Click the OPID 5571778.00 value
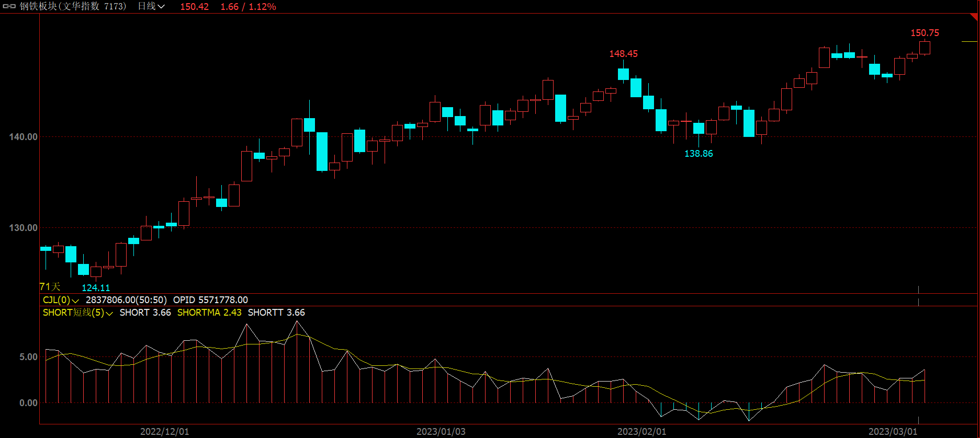Image resolution: width=980 pixels, height=438 pixels. (x=210, y=300)
